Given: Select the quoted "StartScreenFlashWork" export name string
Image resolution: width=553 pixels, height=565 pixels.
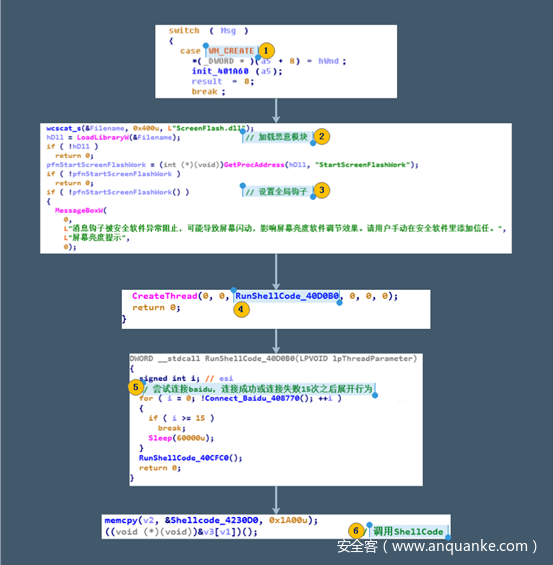Looking at the screenshot, I should pyautogui.click(x=362, y=165).
